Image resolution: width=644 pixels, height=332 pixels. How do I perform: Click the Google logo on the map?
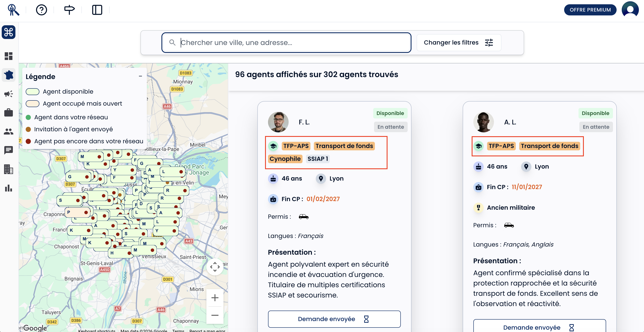point(35,328)
